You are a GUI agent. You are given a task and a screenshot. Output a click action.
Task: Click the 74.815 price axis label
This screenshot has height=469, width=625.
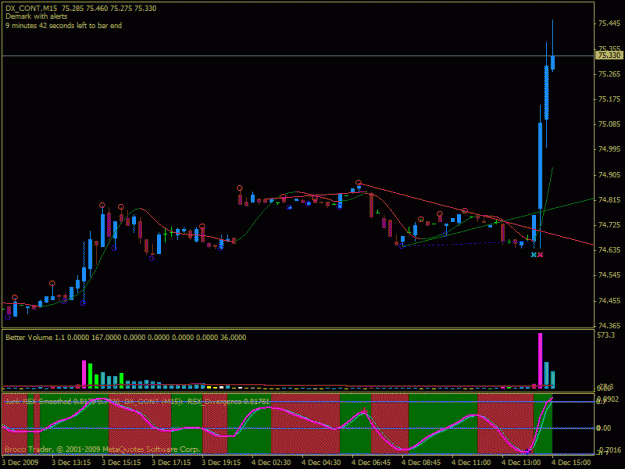point(609,200)
